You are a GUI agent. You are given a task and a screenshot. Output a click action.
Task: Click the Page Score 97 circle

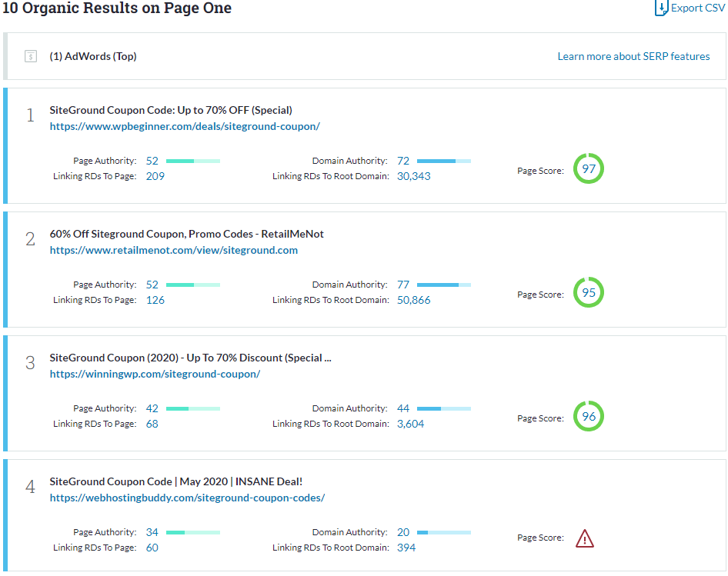pos(588,168)
